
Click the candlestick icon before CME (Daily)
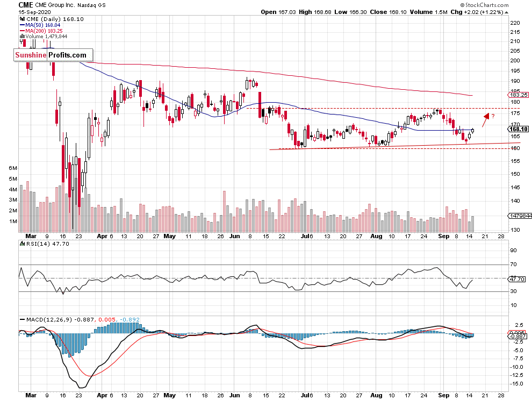coord(23,19)
